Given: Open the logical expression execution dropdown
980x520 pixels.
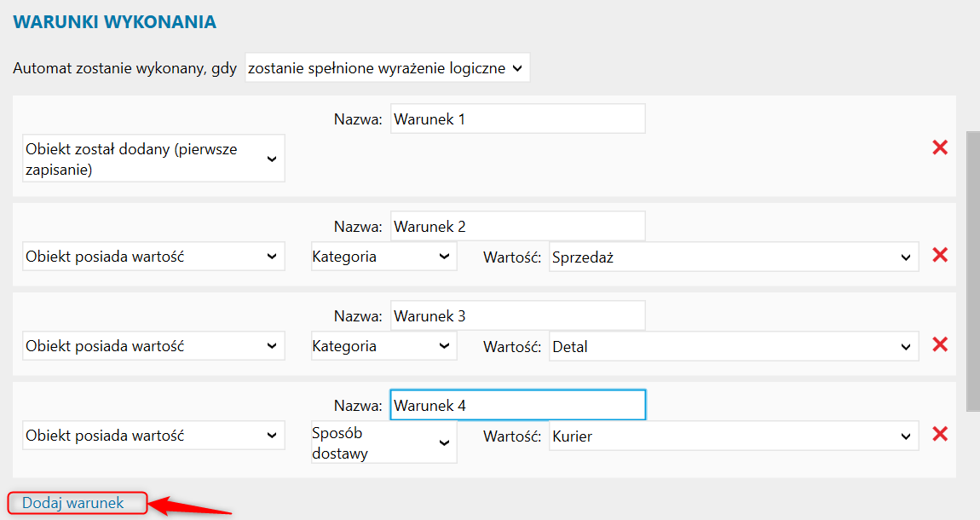Looking at the screenshot, I should click(387, 68).
